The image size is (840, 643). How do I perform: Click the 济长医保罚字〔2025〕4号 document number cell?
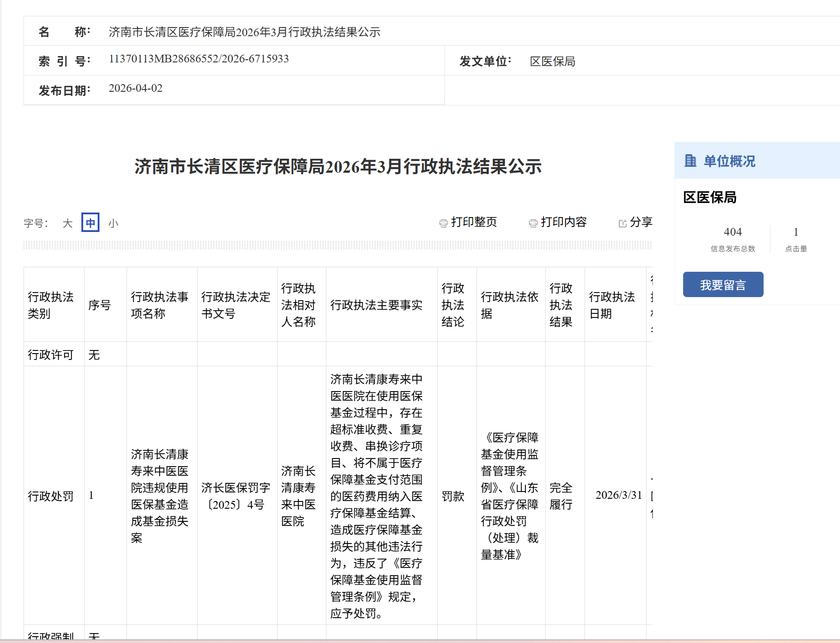(x=236, y=496)
